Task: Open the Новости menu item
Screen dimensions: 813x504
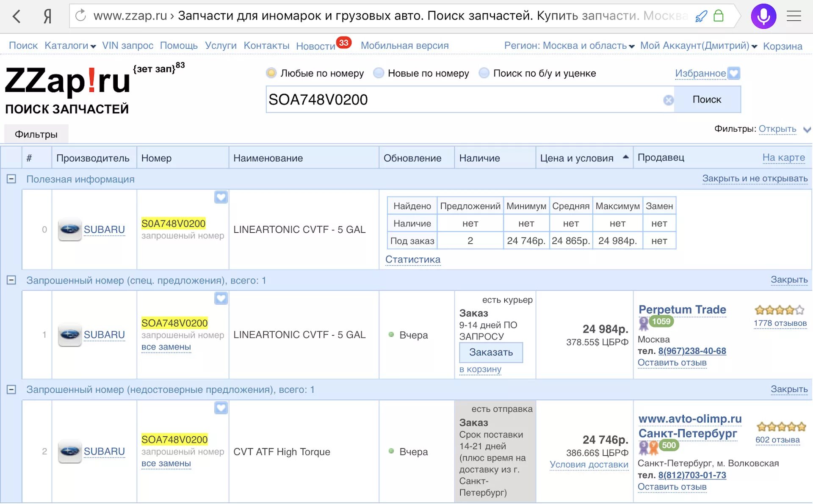Action: (315, 46)
